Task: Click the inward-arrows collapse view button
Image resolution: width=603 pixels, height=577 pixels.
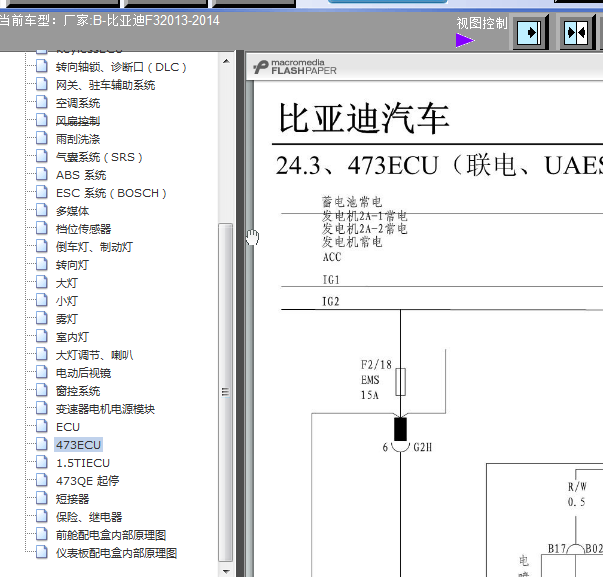Action: tap(576, 32)
